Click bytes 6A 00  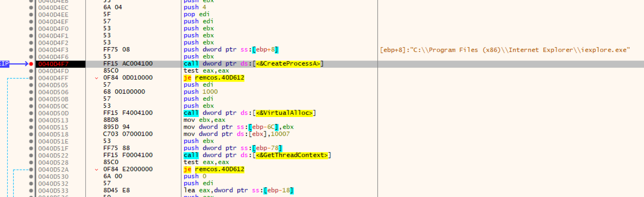pos(113,176)
